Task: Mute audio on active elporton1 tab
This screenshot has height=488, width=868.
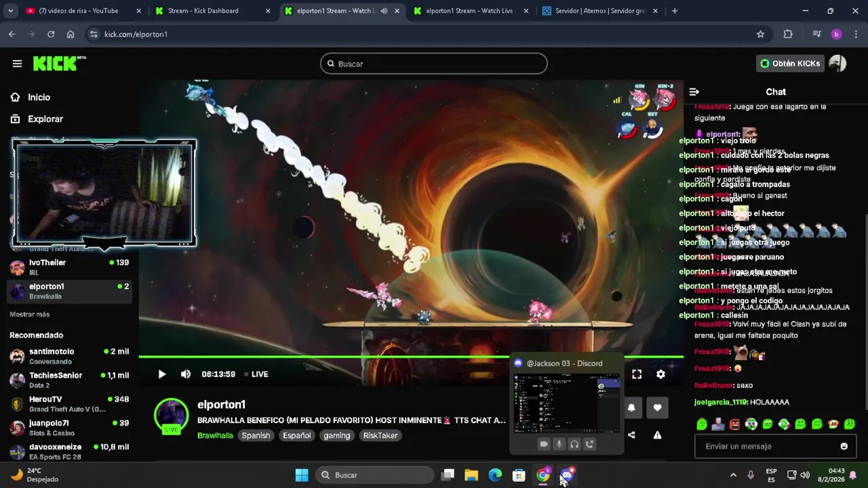Action: pos(384,11)
